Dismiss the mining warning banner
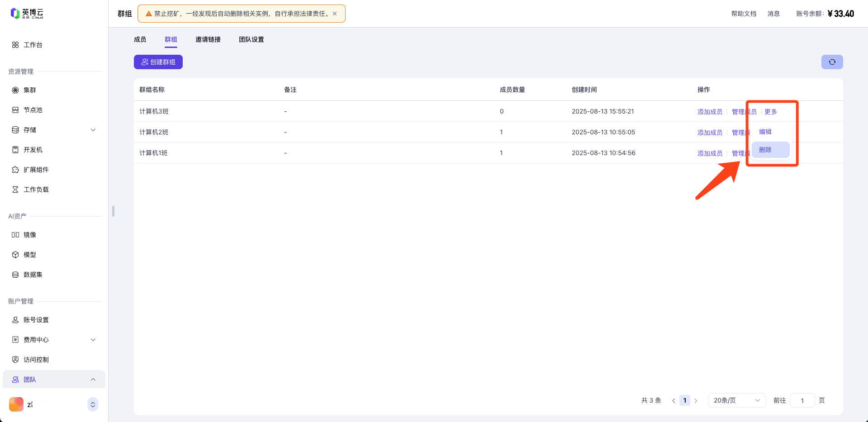Image resolution: width=868 pixels, height=422 pixels. pos(335,14)
